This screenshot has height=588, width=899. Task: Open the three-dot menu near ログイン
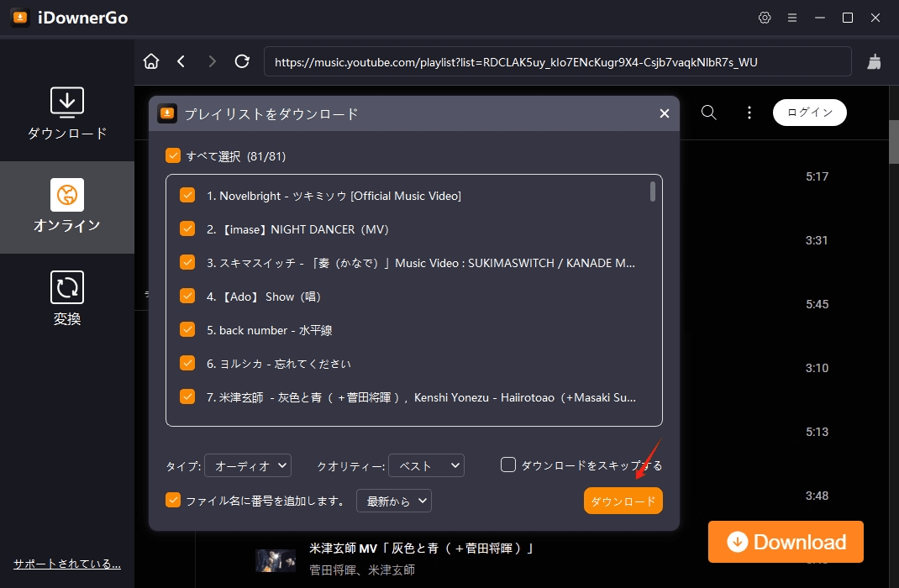(749, 112)
